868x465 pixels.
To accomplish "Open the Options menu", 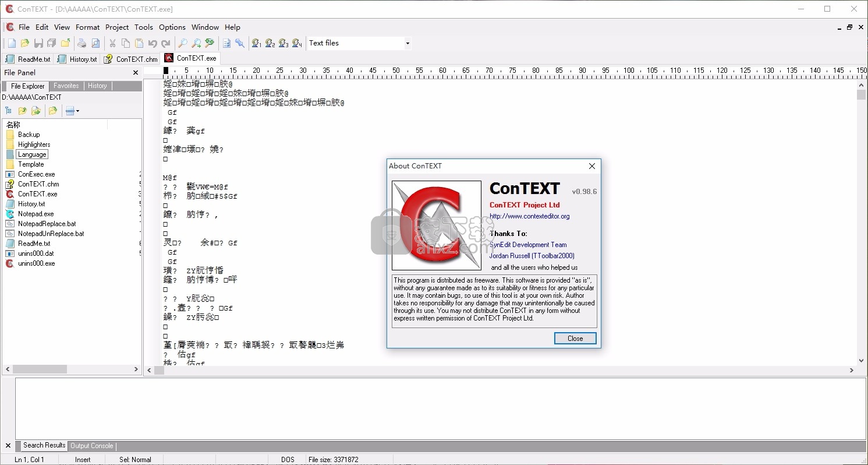I will 172,27.
